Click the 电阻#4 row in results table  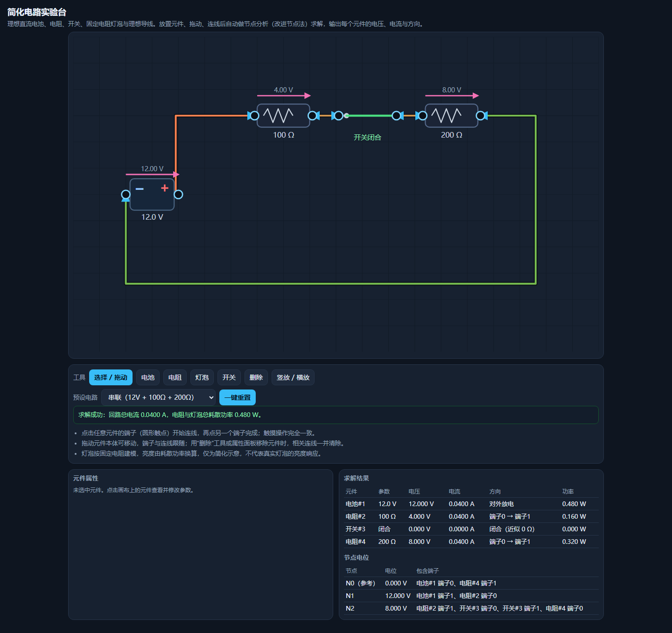471,542
